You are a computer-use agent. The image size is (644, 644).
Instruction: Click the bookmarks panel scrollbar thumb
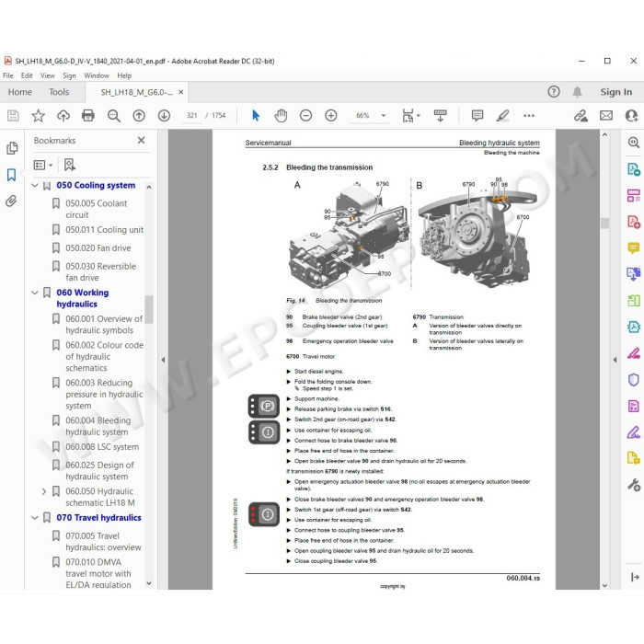click(x=149, y=309)
